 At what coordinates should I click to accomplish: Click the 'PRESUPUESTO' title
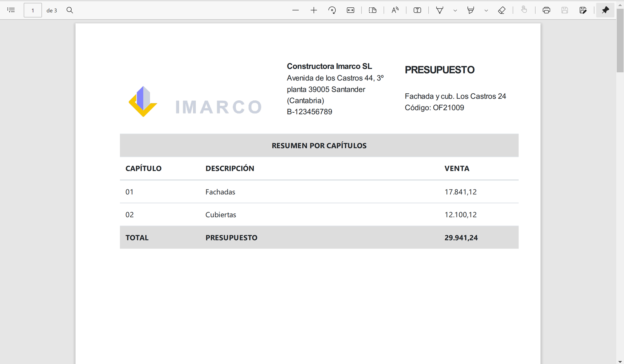pyautogui.click(x=440, y=70)
